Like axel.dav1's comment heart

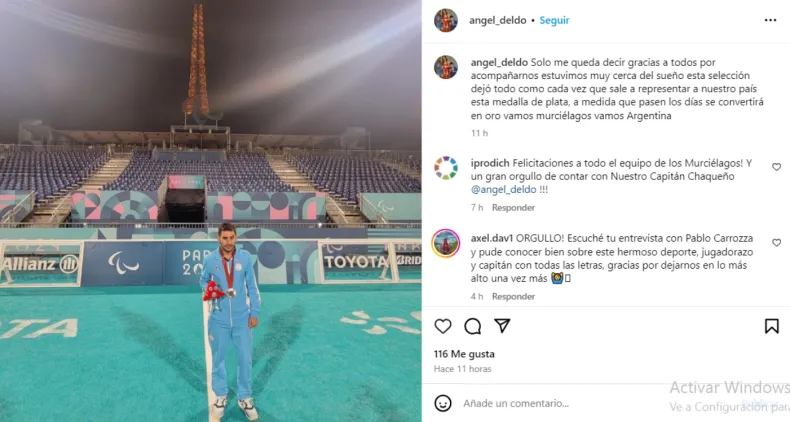click(776, 242)
